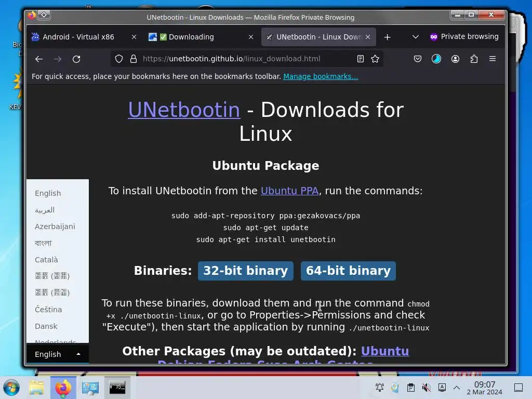Click the Private browsing indicator
This screenshot has width=532, height=399.
pyautogui.click(x=464, y=37)
